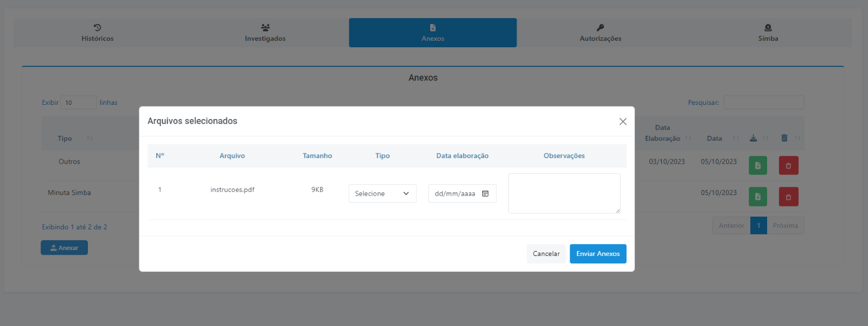Click the Exibindo 1 até 2 de 2 text
This screenshot has width=868, height=326.
click(x=74, y=227)
